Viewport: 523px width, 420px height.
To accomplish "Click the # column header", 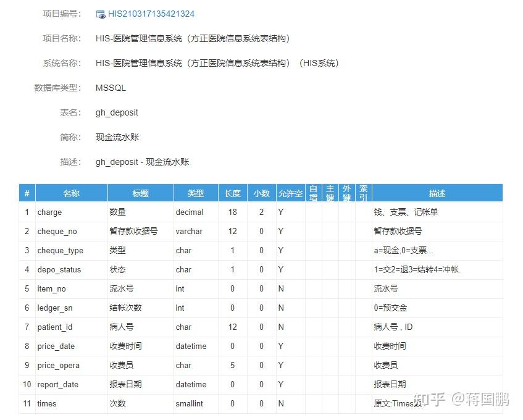I will (27, 193).
